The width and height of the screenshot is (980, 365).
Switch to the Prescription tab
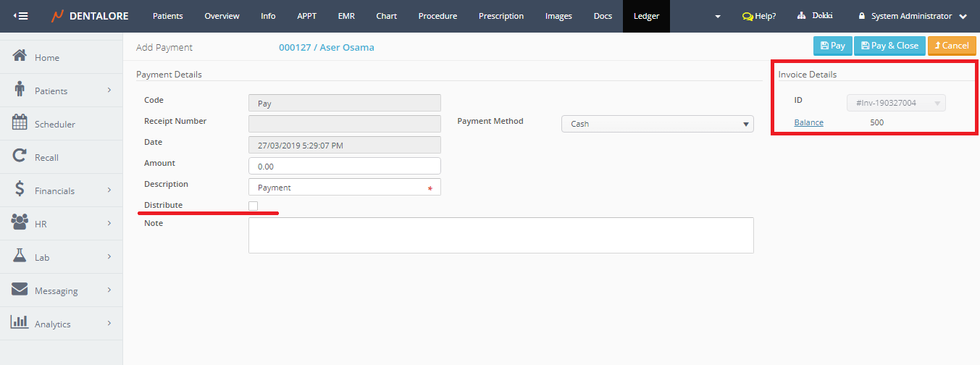pyautogui.click(x=501, y=16)
